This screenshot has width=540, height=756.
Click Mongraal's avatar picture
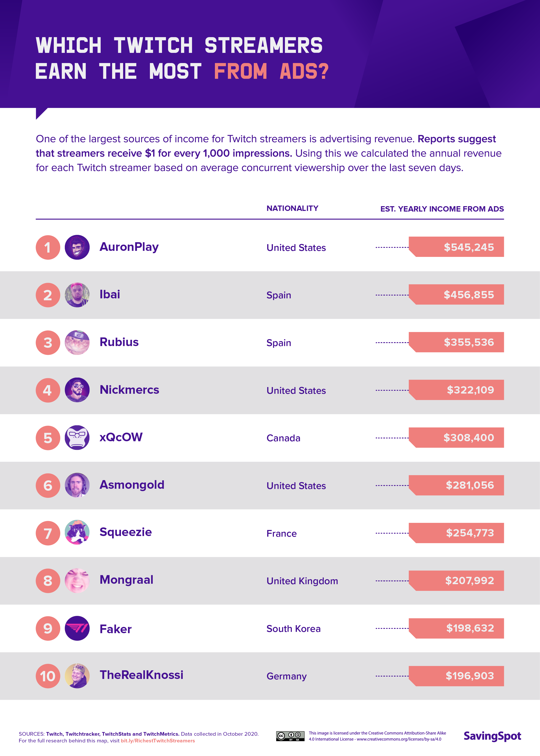pos(77,580)
